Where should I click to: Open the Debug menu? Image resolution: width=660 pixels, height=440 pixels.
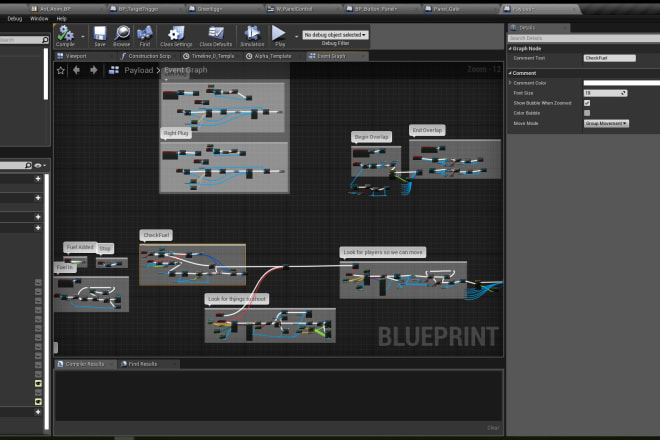(15, 19)
